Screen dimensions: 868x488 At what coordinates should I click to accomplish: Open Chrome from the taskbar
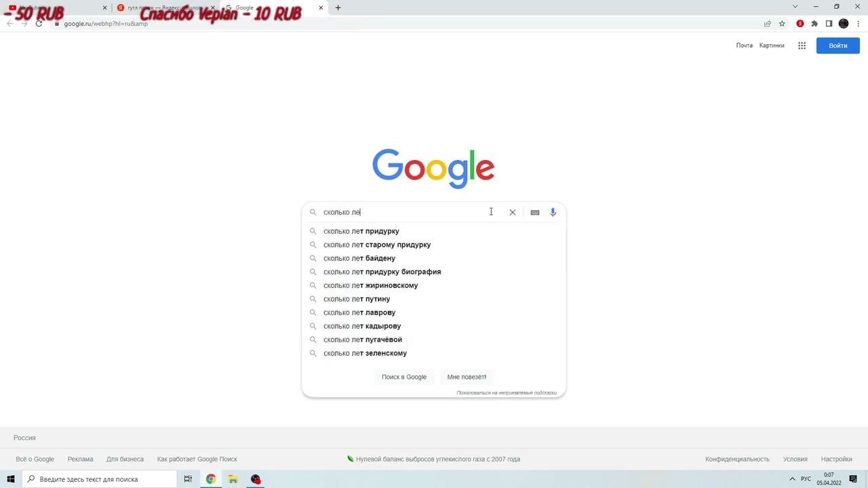(x=211, y=479)
